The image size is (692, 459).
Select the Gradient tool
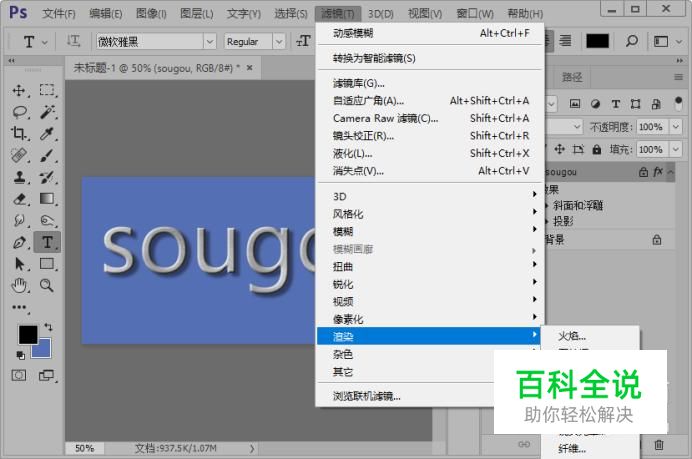(x=47, y=199)
